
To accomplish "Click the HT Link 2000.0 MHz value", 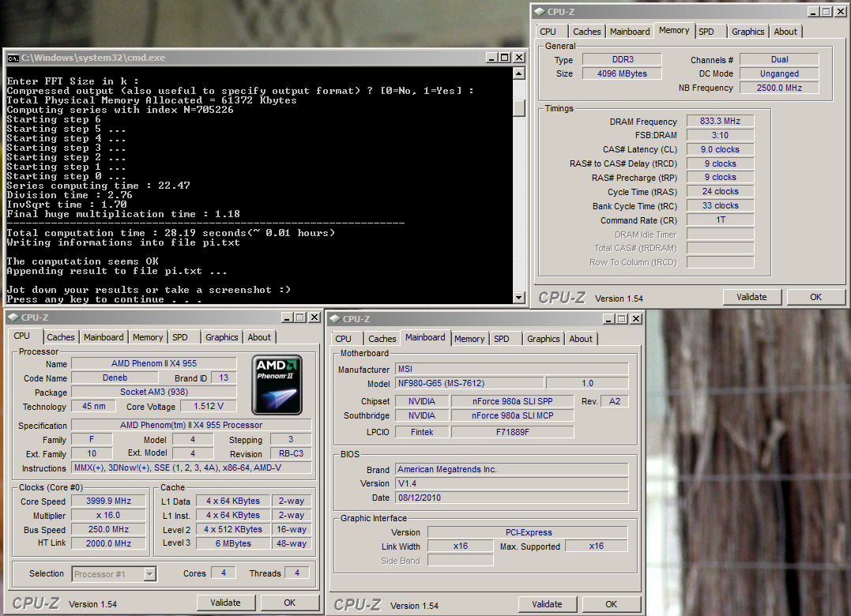I will click(108, 544).
